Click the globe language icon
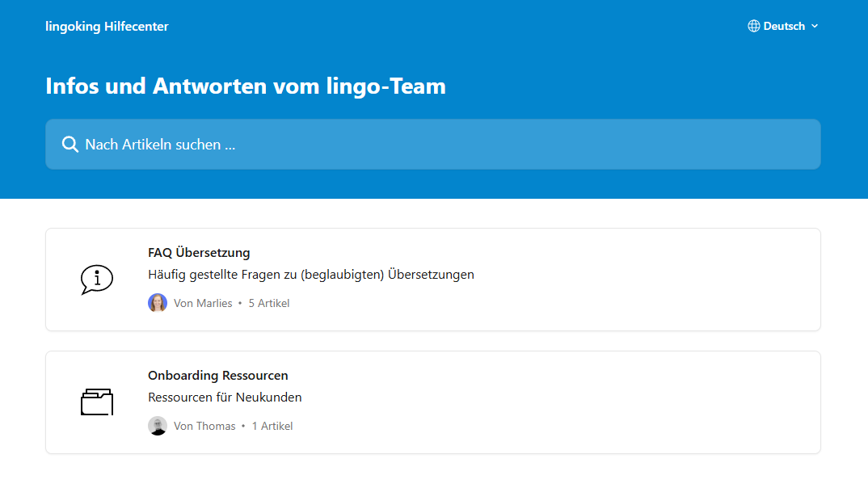The image size is (868, 488). pyautogui.click(x=753, y=26)
